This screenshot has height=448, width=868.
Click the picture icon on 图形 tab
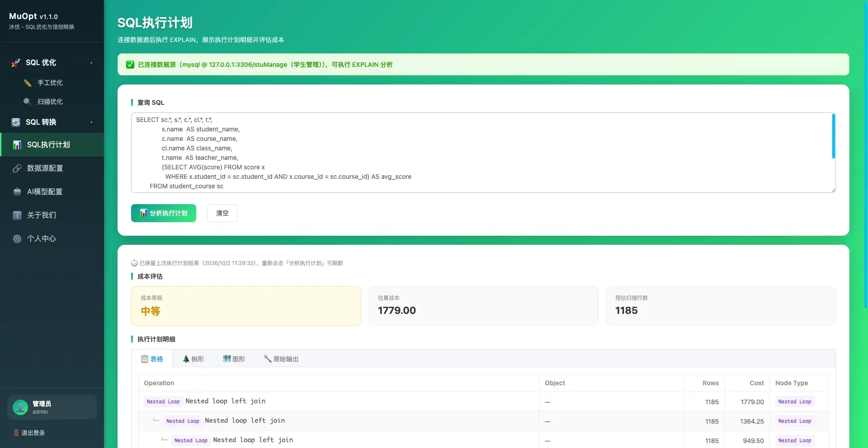(x=227, y=359)
